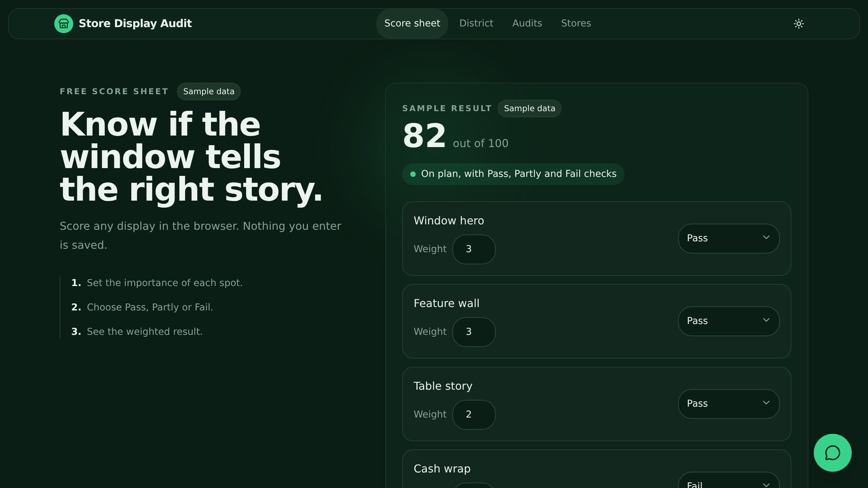868x488 pixels.
Task: Click the Cash wrap row title
Action: click(x=442, y=469)
